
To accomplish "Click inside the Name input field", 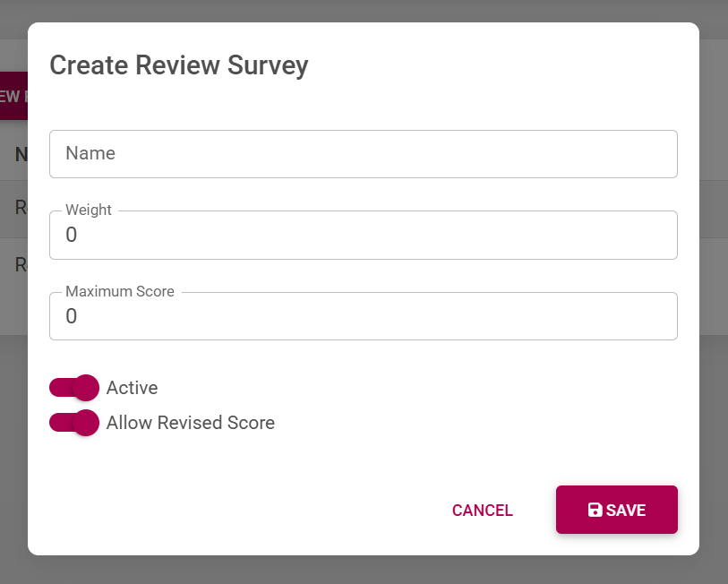I will [x=364, y=153].
